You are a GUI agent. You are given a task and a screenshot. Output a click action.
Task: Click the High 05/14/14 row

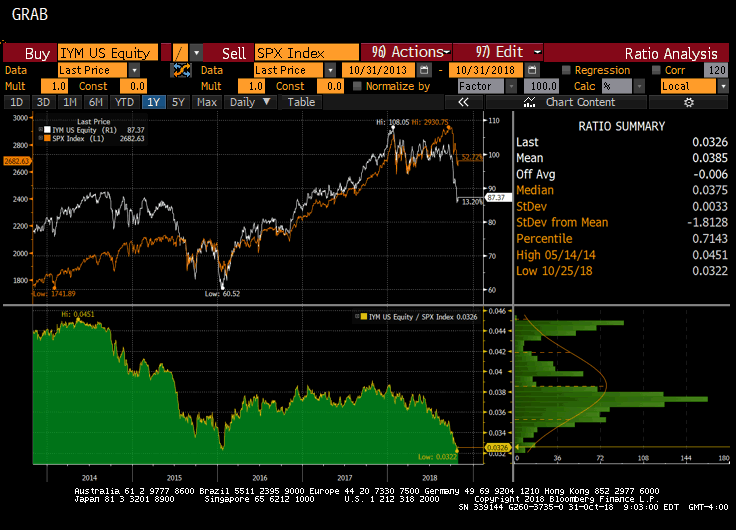pos(621,255)
